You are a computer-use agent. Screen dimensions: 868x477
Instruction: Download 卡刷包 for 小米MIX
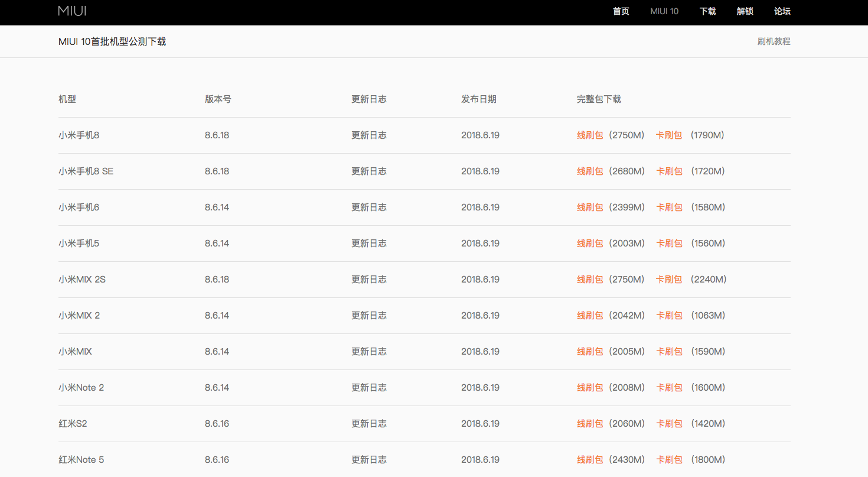point(669,352)
